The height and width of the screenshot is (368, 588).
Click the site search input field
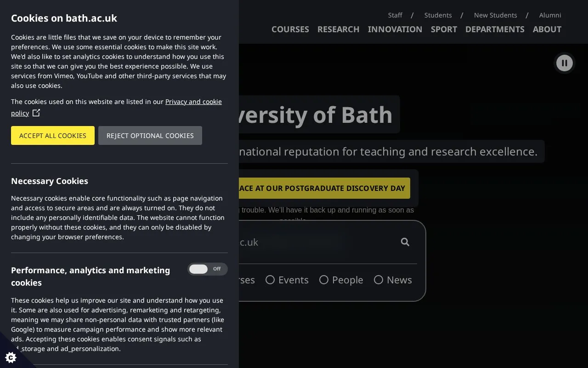click(x=317, y=242)
